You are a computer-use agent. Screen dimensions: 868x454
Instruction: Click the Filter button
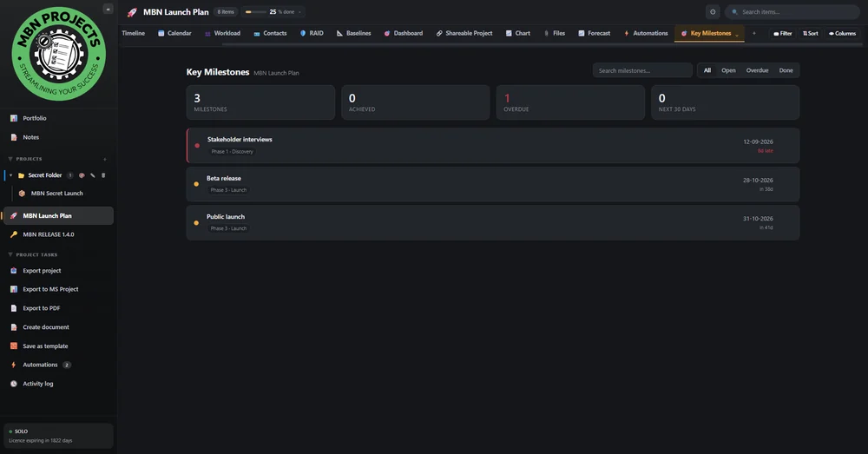pyautogui.click(x=783, y=33)
